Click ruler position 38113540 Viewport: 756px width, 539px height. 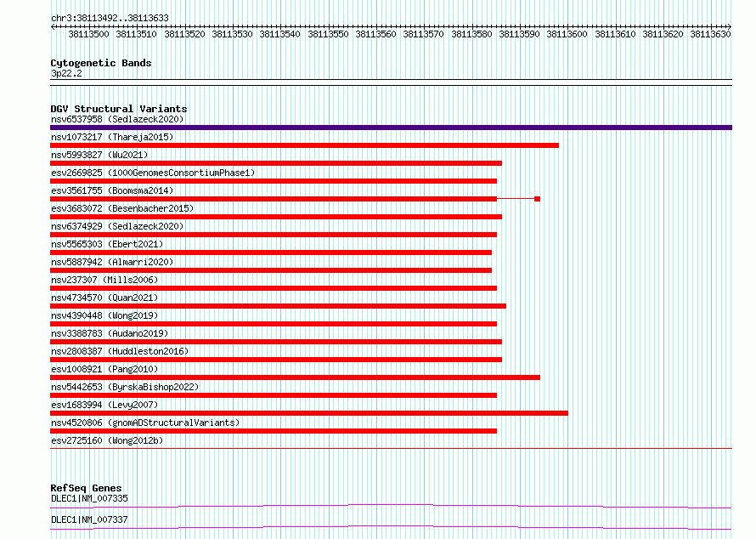point(280,34)
